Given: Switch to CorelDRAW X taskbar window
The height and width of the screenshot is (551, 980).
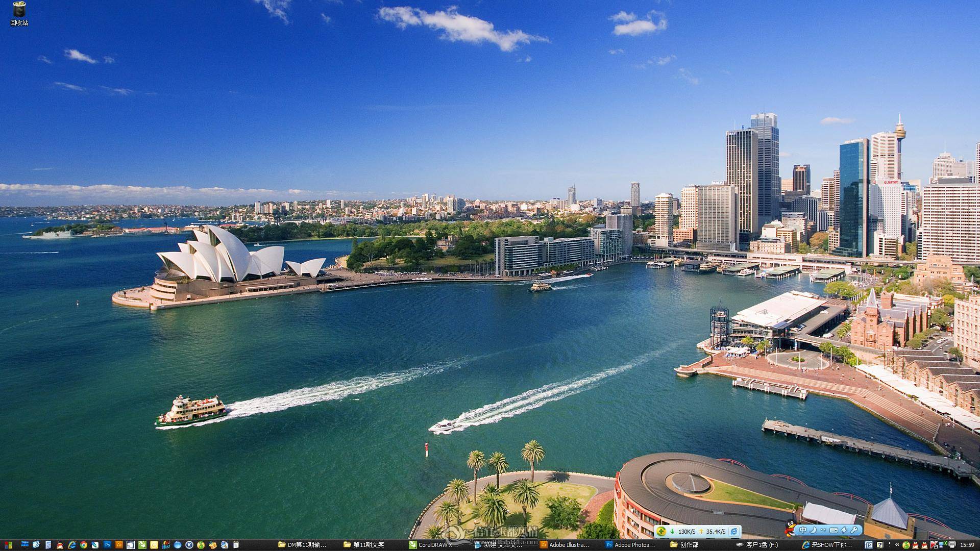Looking at the screenshot, I should click(x=433, y=545).
